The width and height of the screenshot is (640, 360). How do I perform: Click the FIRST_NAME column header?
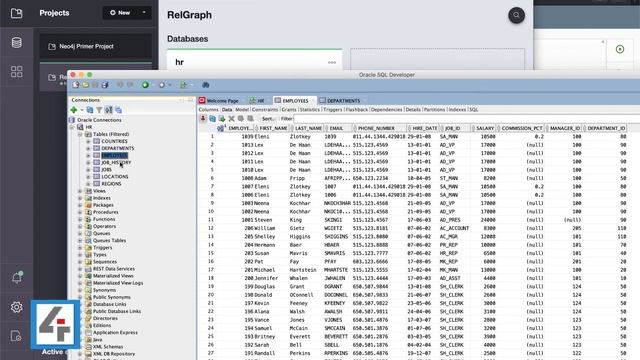pyautogui.click(x=273, y=128)
